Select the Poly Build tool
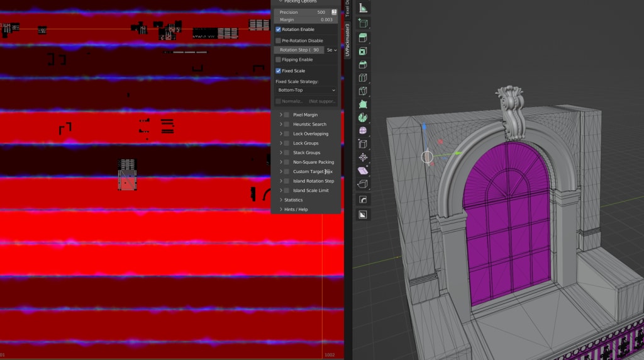This screenshot has width=644, height=360. click(x=363, y=104)
